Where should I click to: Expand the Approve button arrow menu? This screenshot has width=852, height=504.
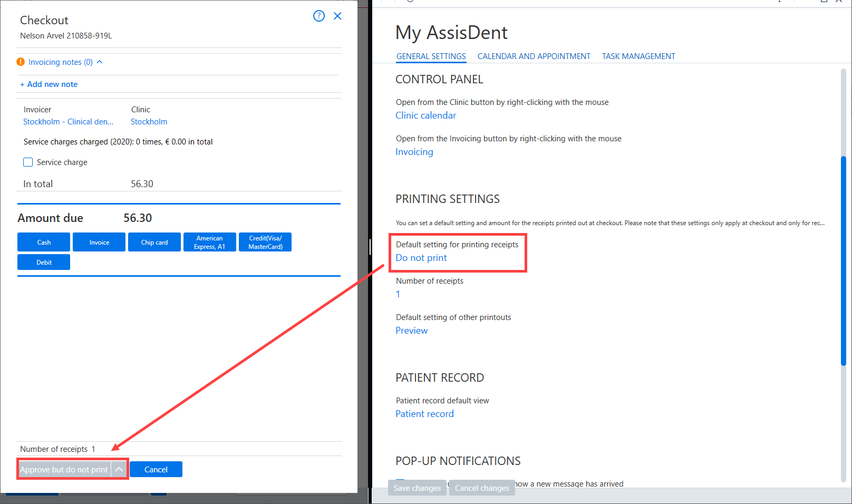(119, 469)
